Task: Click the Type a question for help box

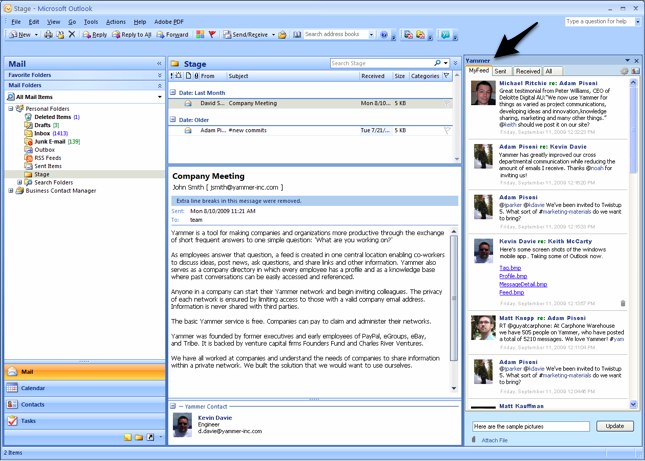Action: click(x=599, y=21)
